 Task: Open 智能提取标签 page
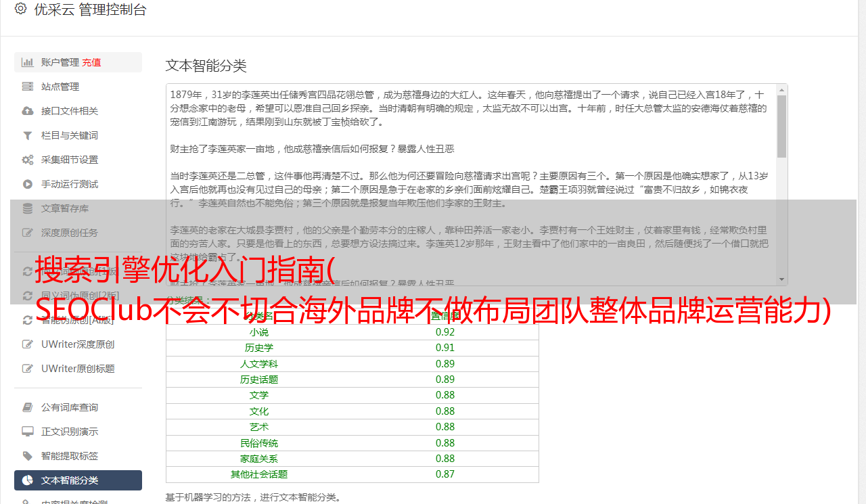78,456
